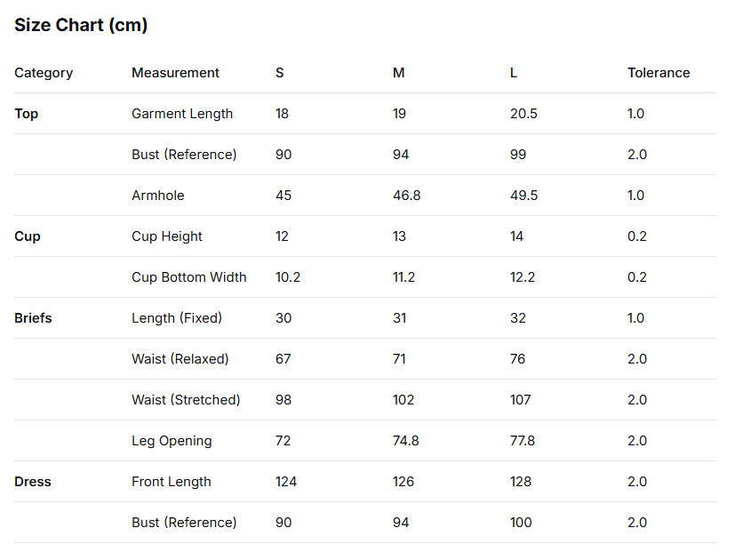Select the Category column header
This screenshot has height=560, width=735.
(x=44, y=73)
